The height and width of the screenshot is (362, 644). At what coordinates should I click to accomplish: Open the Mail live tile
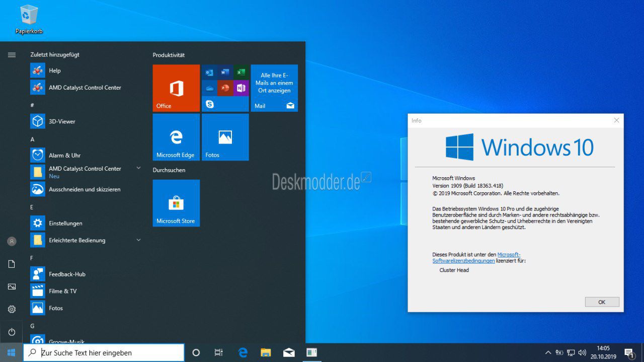(274, 88)
